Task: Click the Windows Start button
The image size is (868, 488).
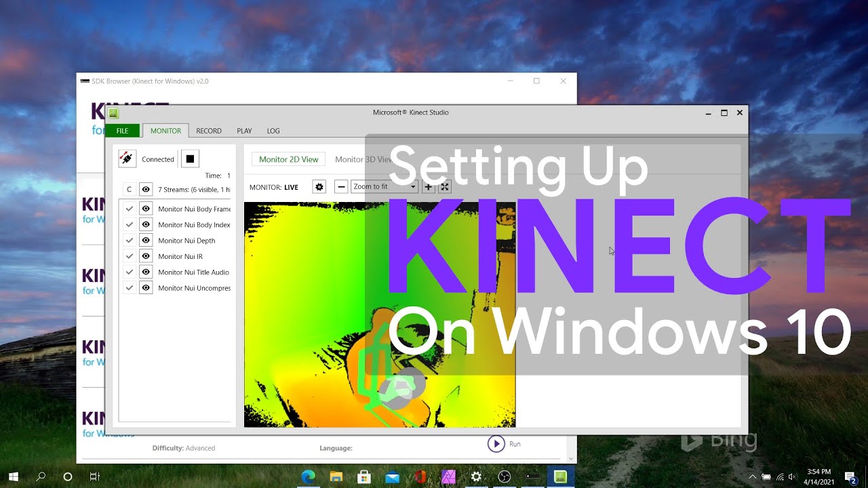Action: 14,476
